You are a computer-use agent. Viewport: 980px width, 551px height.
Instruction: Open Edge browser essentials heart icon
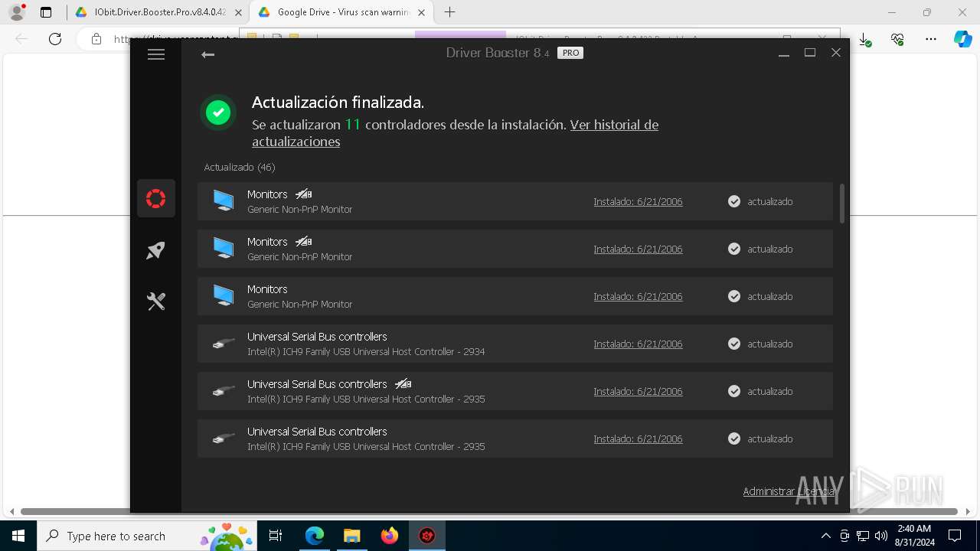click(x=897, y=39)
